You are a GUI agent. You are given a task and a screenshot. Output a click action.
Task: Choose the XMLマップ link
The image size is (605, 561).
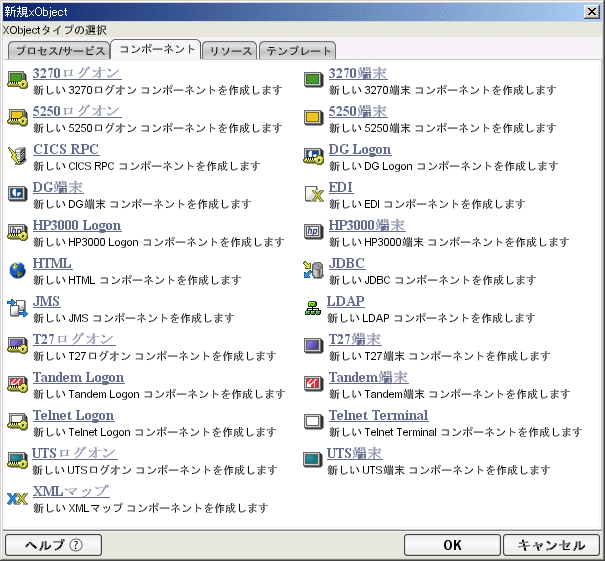tap(71, 491)
